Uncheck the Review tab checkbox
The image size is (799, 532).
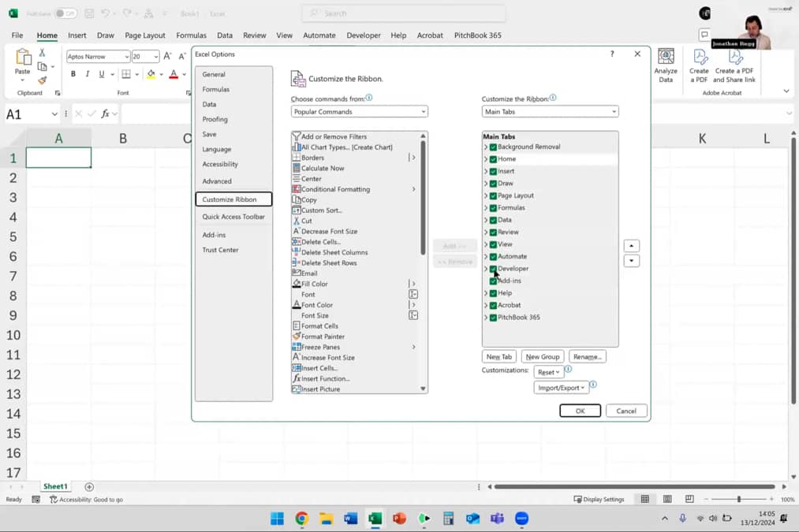click(x=493, y=233)
